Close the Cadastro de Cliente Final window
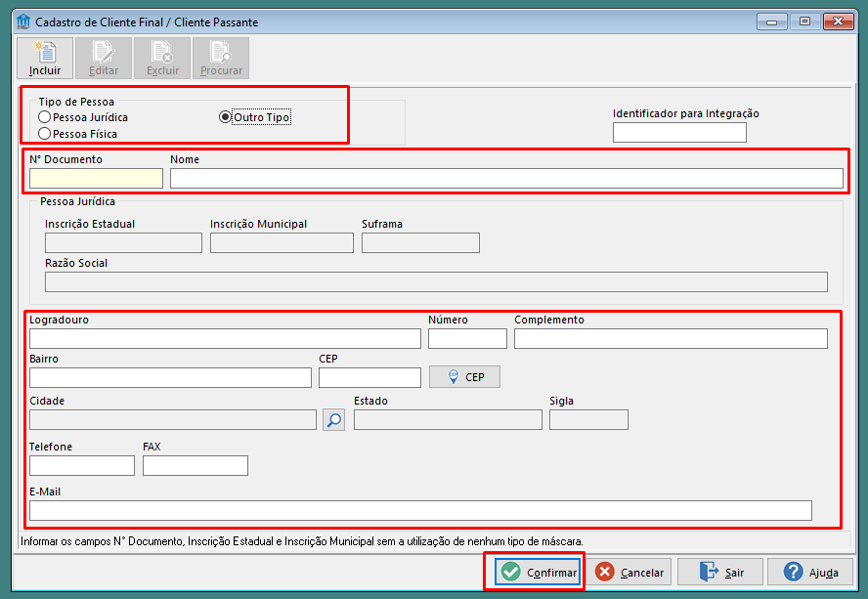The height and width of the screenshot is (599, 868). click(838, 21)
